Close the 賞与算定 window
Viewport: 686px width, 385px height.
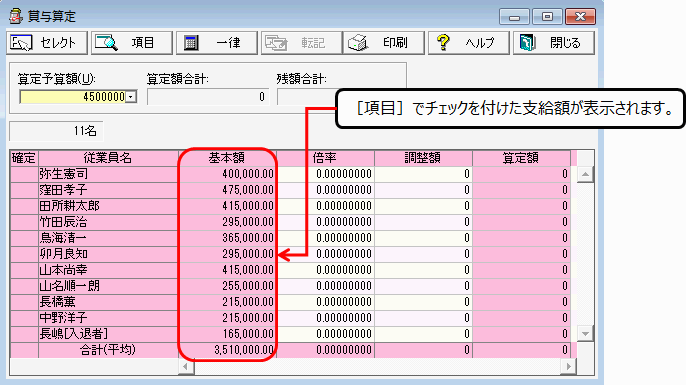(580, 17)
